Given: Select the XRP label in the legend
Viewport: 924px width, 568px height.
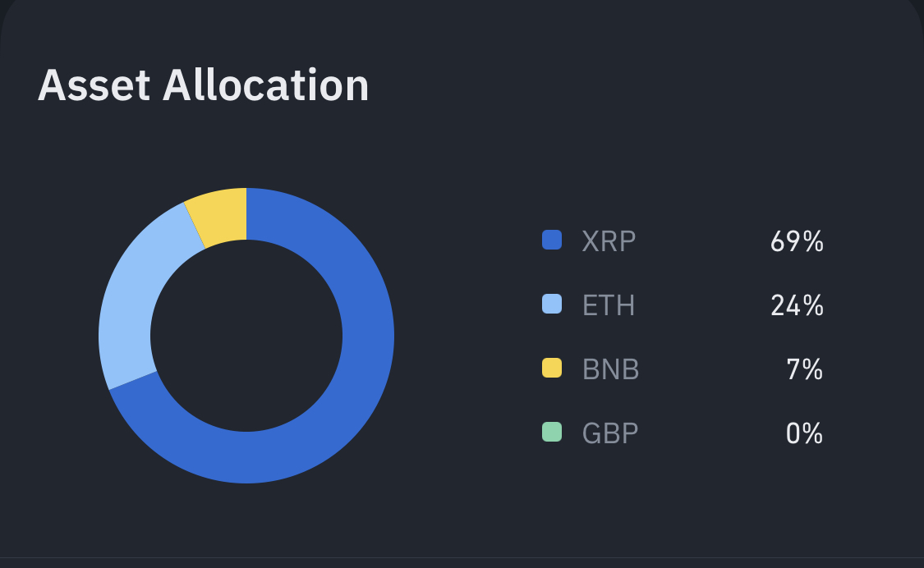Looking at the screenshot, I should point(609,241).
